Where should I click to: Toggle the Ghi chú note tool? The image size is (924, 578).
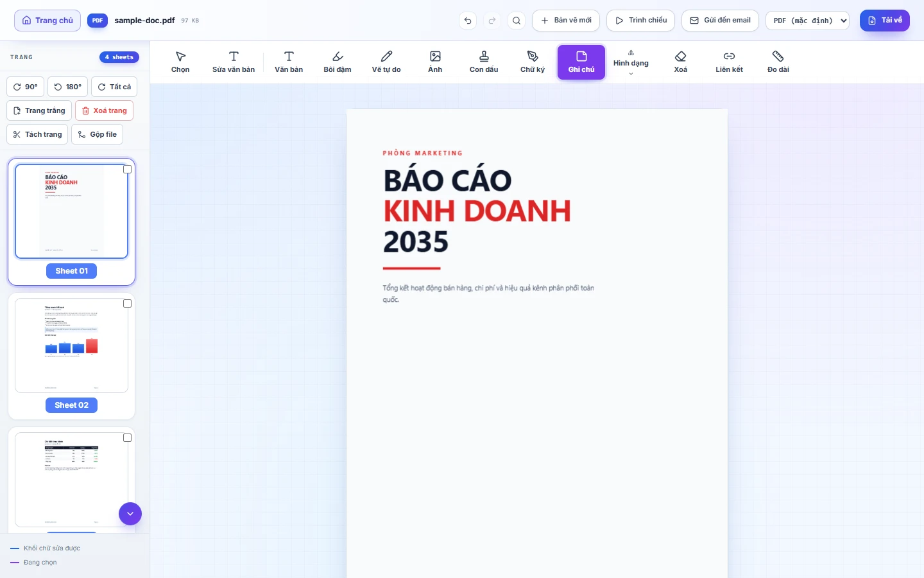tap(581, 62)
